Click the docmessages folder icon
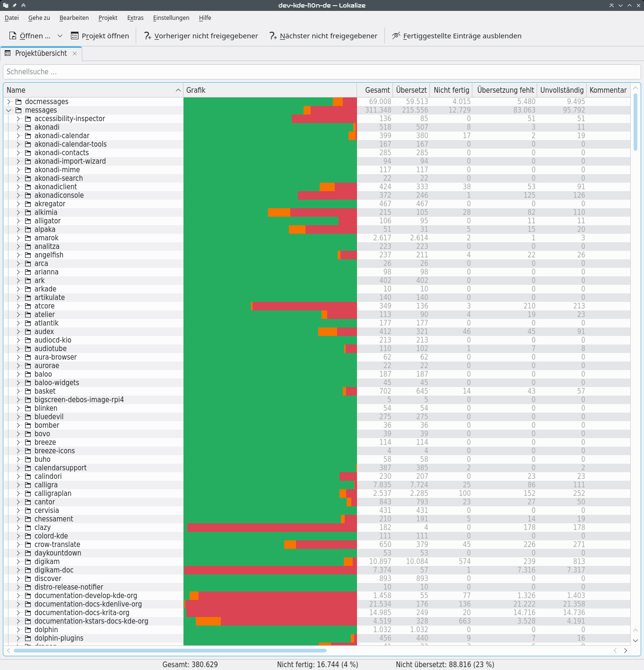 pyautogui.click(x=18, y=102)
